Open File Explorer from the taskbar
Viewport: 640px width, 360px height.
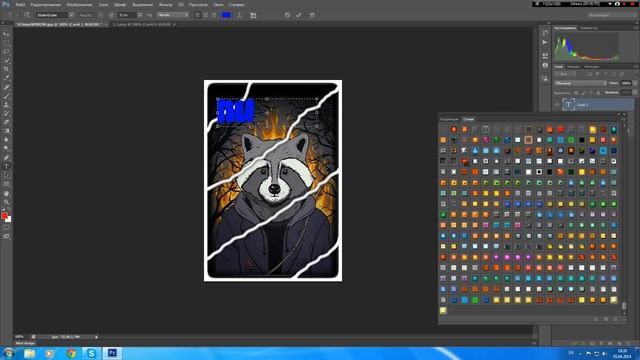point(29,353)
